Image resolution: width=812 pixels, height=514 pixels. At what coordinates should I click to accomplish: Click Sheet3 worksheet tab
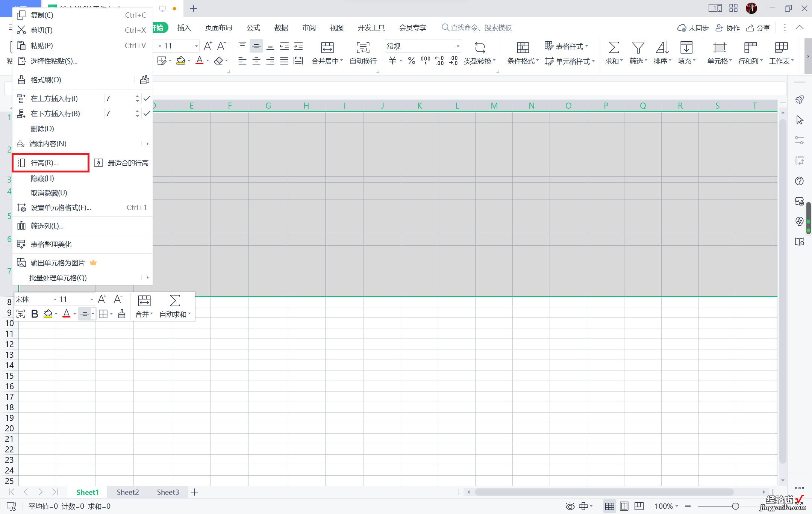click(168, 491)
